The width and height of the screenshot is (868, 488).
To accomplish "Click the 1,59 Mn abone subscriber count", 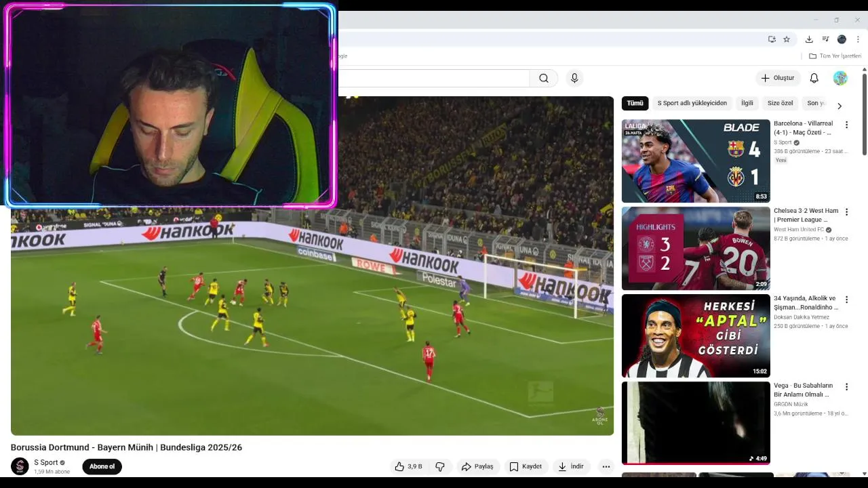I will click(52, 472).
